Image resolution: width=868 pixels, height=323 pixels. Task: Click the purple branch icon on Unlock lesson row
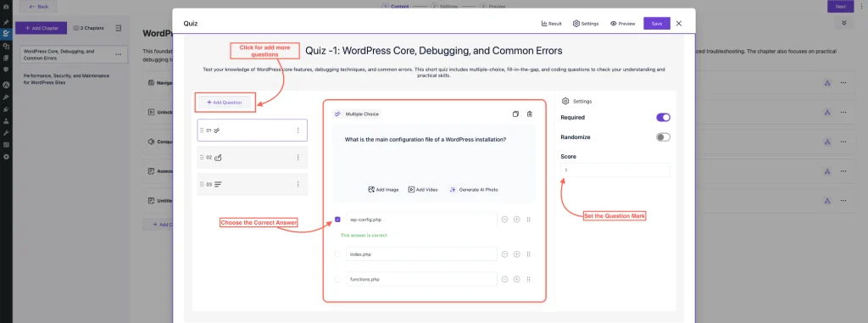(x=827, y=112)
